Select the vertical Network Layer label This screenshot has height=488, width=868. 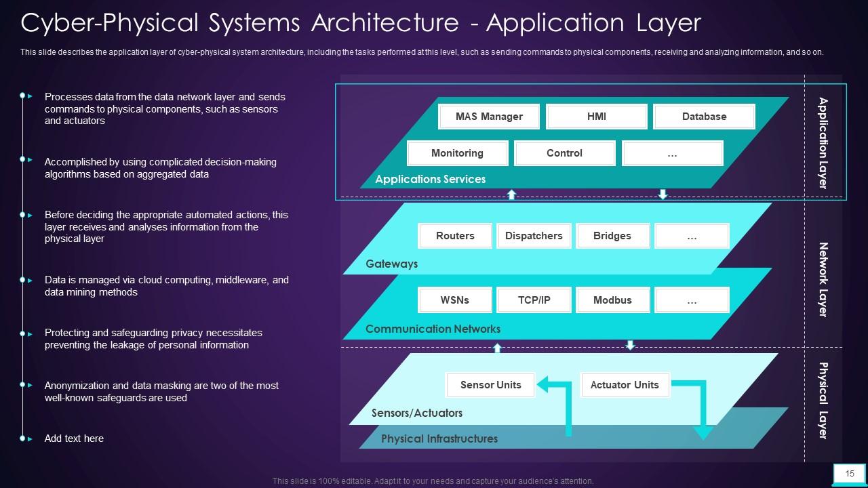click(823, 279)
